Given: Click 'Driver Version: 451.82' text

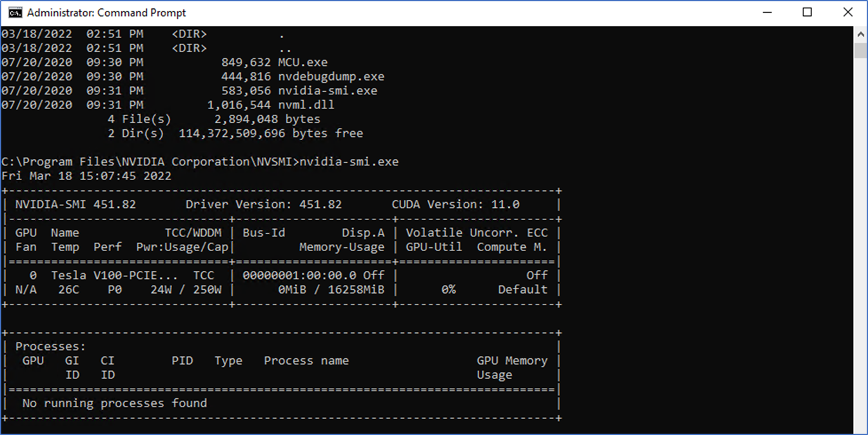Looking at the screenshot, I should [264, 205].
